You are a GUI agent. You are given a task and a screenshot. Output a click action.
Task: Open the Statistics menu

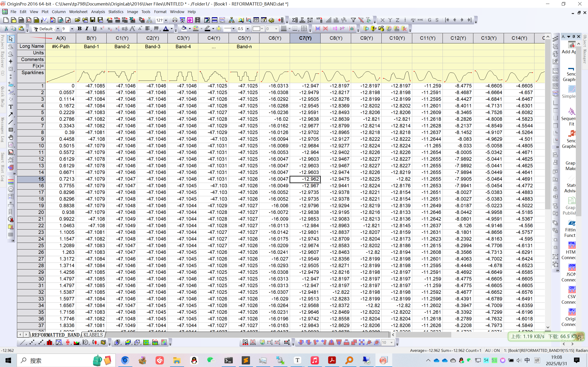click(x=116, y=12)
